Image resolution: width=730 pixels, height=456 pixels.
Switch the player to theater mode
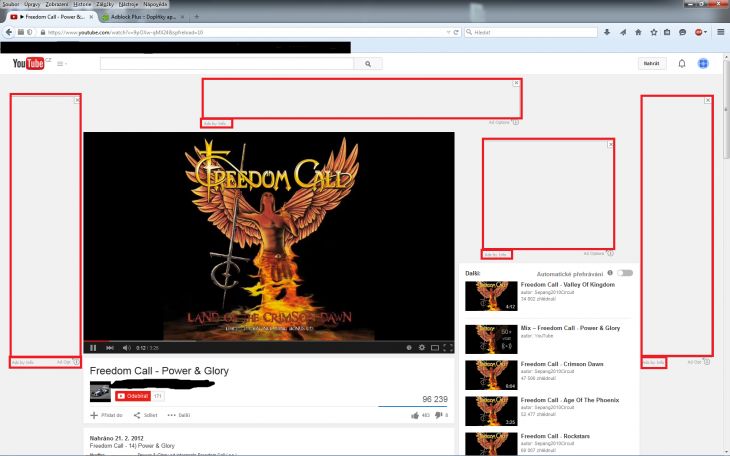tap(435, 347)
